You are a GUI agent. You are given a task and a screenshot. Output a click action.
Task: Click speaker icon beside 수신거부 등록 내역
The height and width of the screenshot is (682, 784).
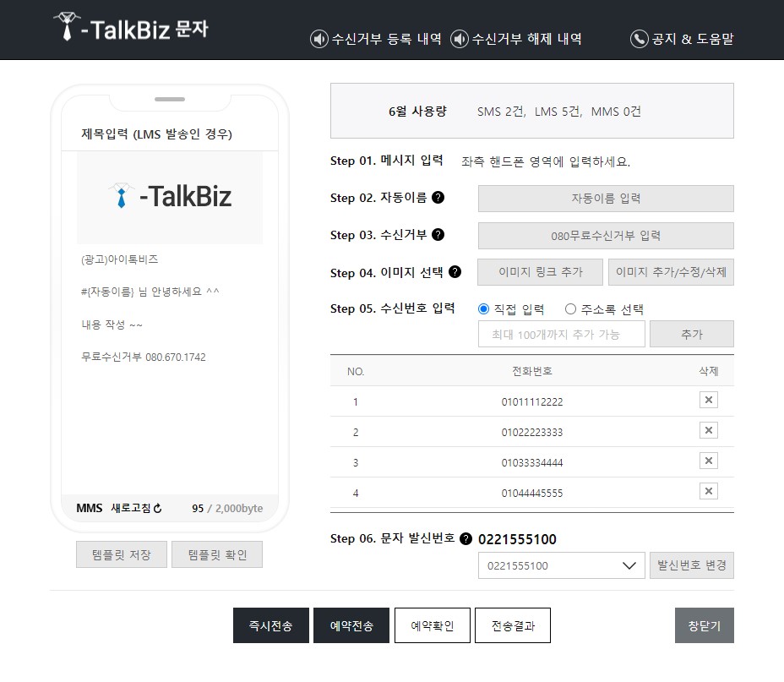[319, 39]
